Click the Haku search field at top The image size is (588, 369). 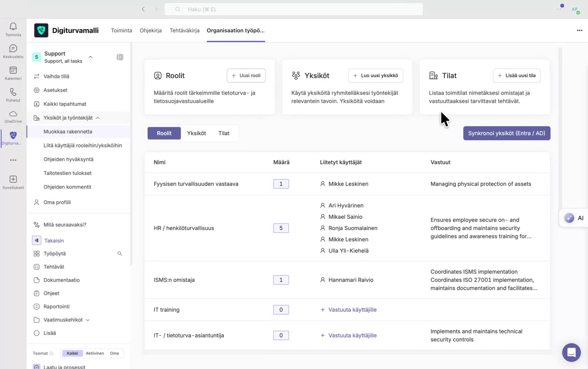[x=294, y=9]
